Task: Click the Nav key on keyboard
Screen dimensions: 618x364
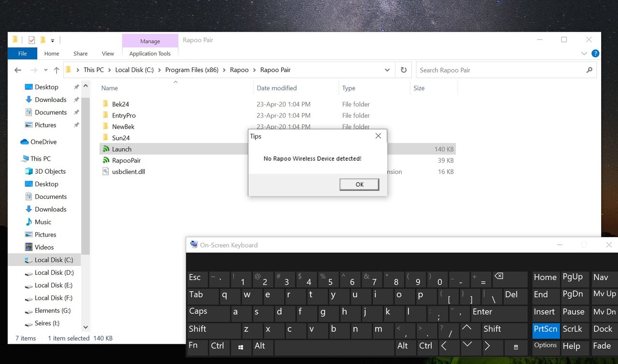Action: coord(604,279)
